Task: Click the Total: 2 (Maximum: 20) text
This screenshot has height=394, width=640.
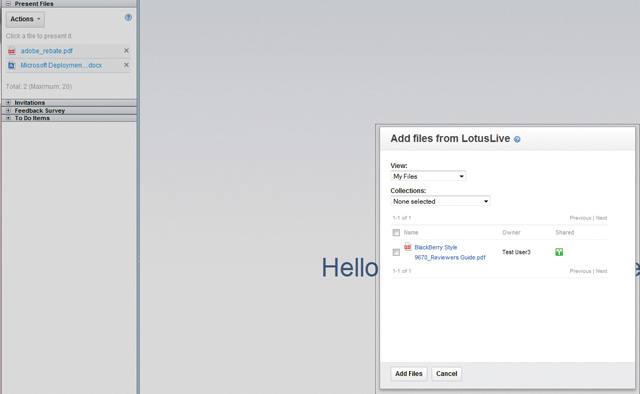Action: [x=39, y=87]
